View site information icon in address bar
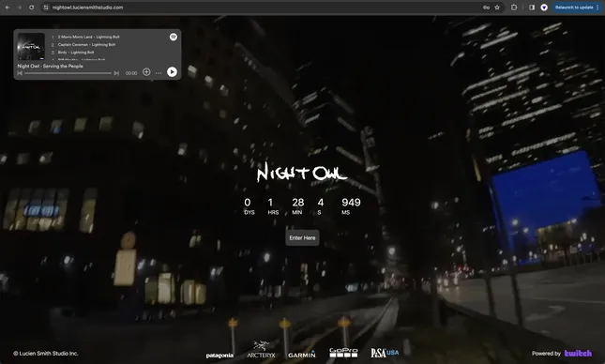 pos(46,8)
